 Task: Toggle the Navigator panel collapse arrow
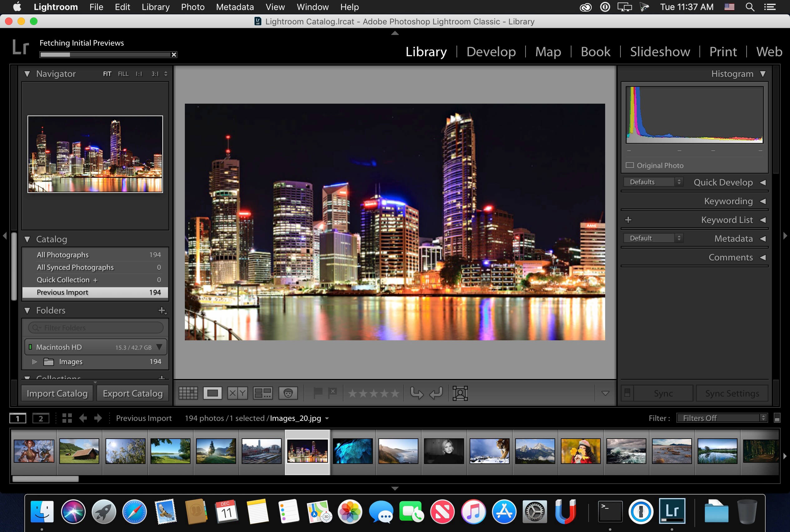27,74
